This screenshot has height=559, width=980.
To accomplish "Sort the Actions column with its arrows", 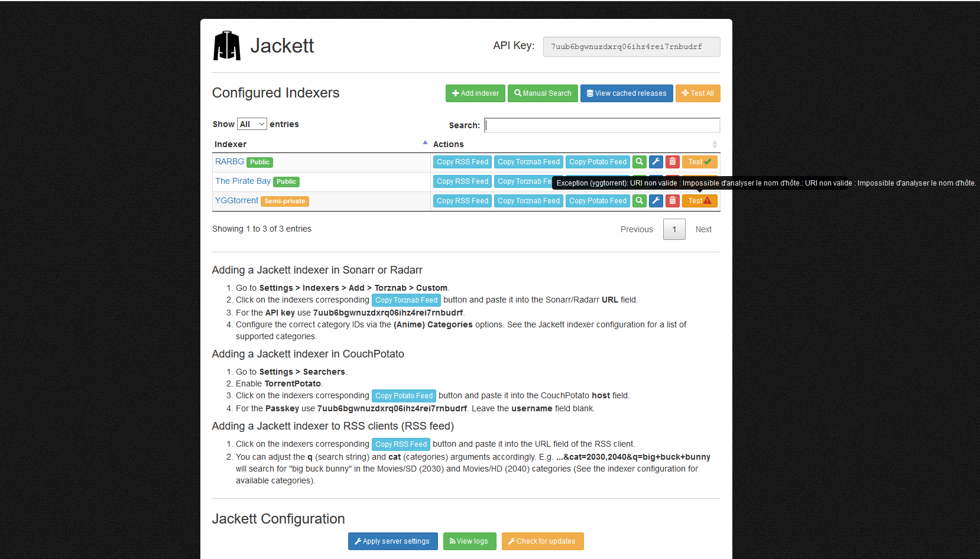I will pos(713,144).
